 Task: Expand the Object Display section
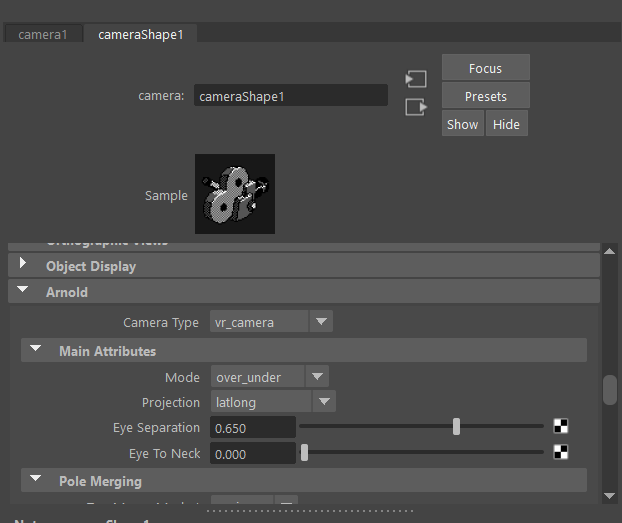coord(24,266)
